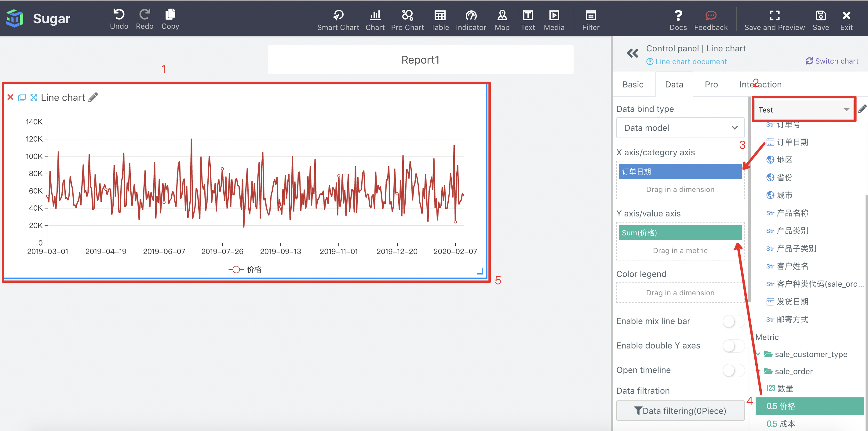
Task: Collapse the sale_order folder
Action: pos(758,371)
